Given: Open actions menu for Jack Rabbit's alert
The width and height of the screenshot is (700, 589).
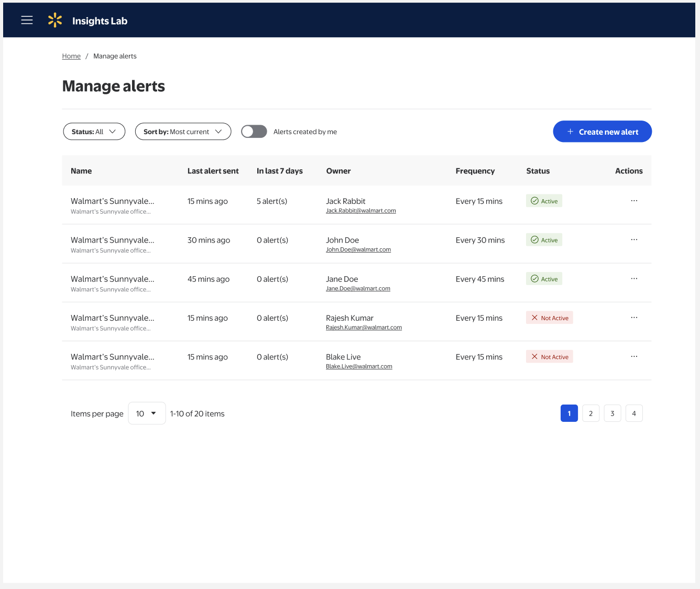Looking at the screenshot, I should [634, 201].
